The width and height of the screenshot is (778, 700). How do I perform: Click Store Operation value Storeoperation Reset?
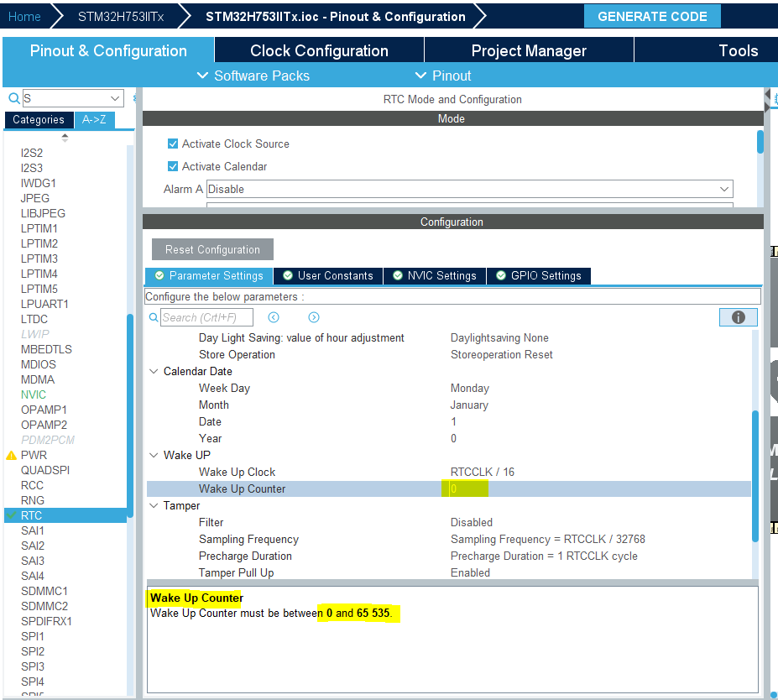click(x=501, y=355)
